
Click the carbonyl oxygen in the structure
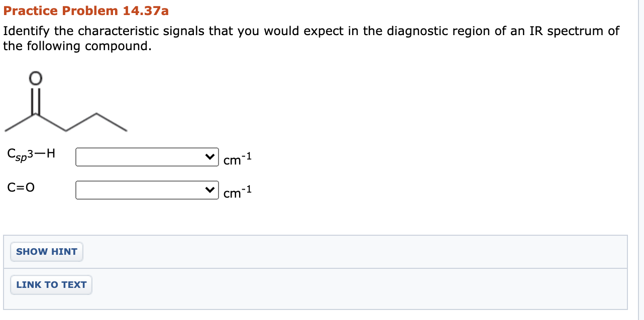click(34, 78)
